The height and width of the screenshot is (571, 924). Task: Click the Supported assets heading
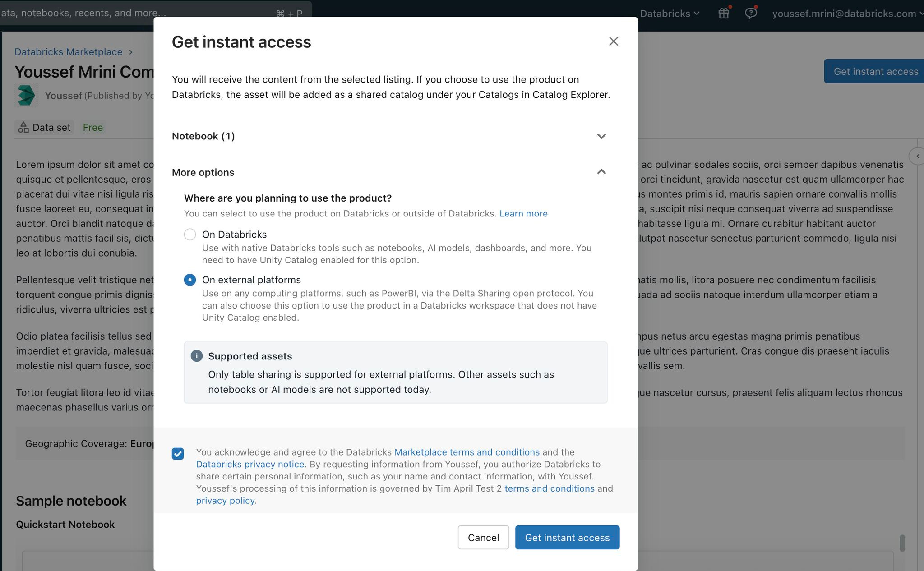point(250,356)
